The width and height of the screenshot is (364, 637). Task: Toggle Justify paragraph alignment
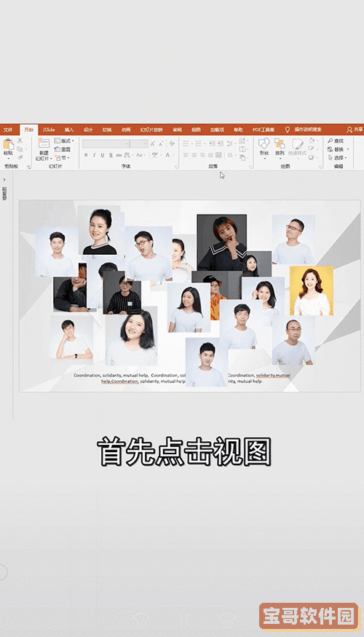(210, 155)
